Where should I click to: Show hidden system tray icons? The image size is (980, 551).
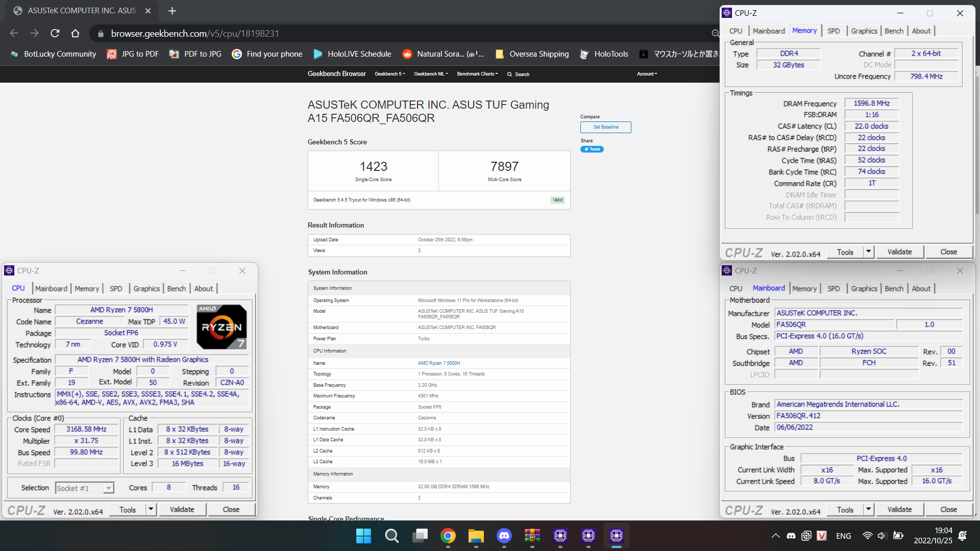point(775,536)
